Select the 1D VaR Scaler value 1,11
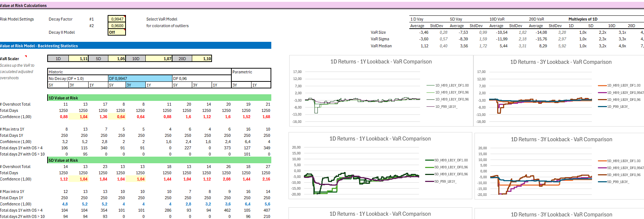This screenshot has height=219, width=644. pyautogui.click(x=79, y=59)
